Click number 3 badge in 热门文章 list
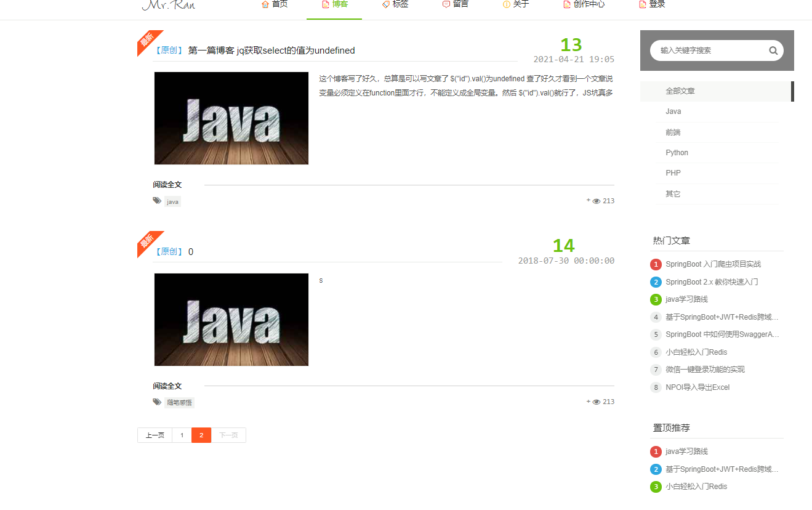This screenshot has width=812, height=510. (656, 299)
